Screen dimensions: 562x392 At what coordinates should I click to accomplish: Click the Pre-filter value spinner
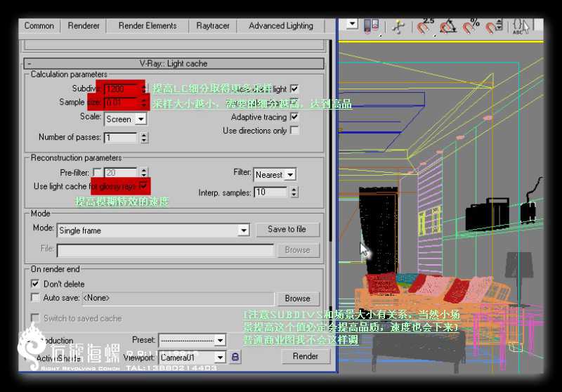(144, 172)
